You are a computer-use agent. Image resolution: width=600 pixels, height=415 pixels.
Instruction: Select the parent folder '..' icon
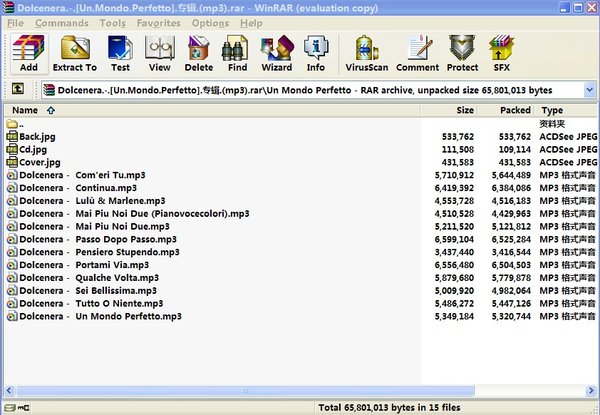(12, 124)
